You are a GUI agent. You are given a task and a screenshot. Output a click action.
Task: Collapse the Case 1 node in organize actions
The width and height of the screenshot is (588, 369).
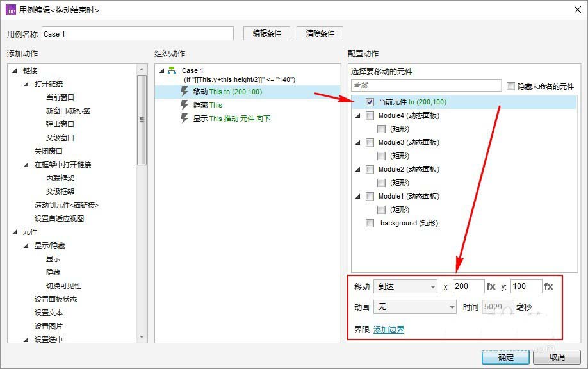point(162,70)
